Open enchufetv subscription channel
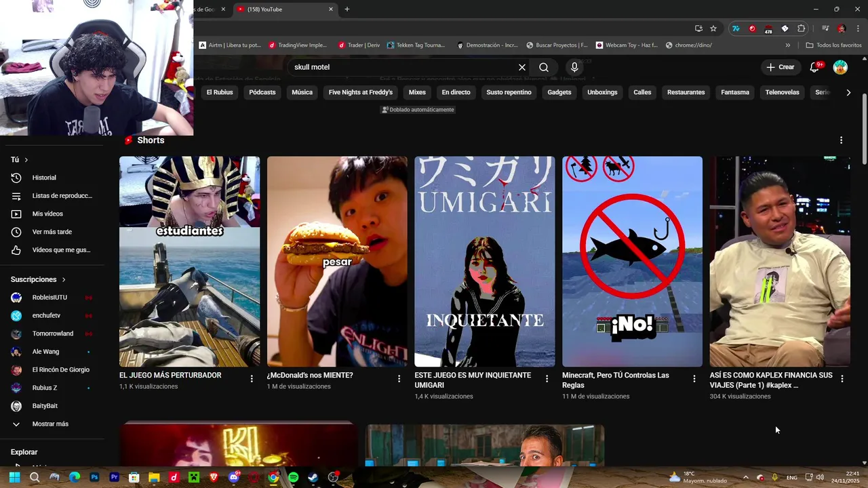Image resolution: width=868 pixels, height=488 pixels. pyautogui.click(x=52, y=316)
